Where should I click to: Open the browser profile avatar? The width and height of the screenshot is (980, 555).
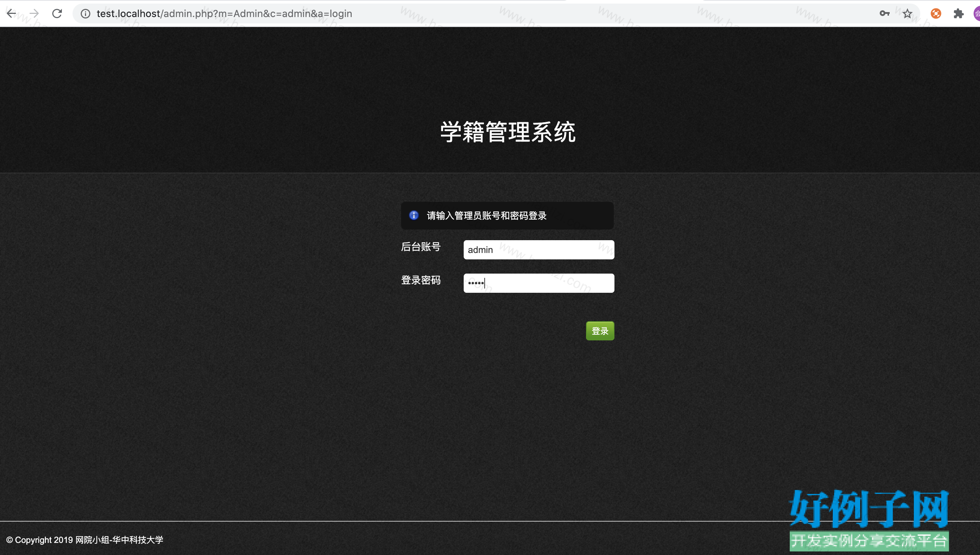976,14
